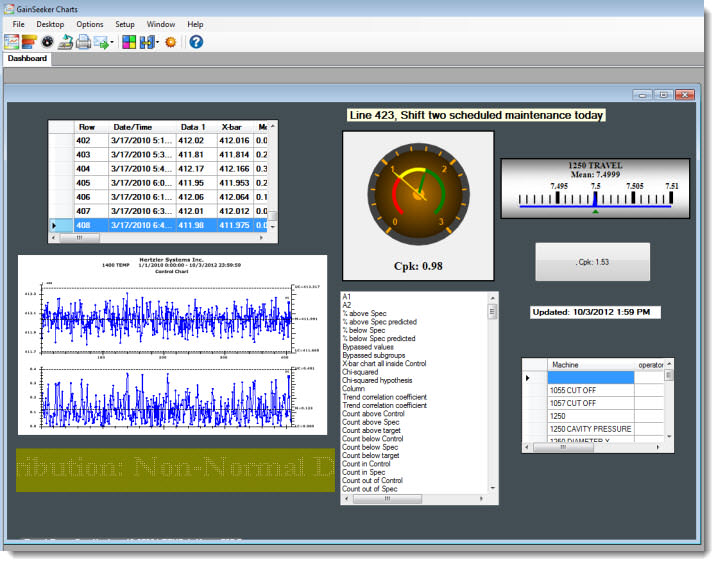The height and width of the screenshot is (566, 719).
Task: Open the Desktop menu
Action: coord(51,23)
